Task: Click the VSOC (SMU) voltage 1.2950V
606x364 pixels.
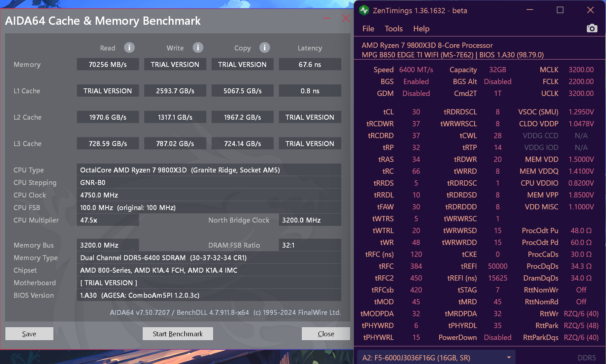Action: [581, 112]
